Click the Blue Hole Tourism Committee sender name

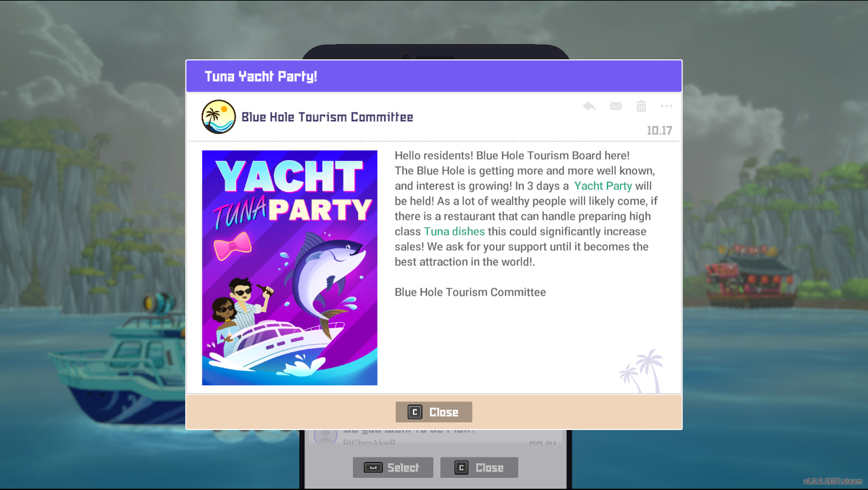pyautogui.click(x=327, y=117)
